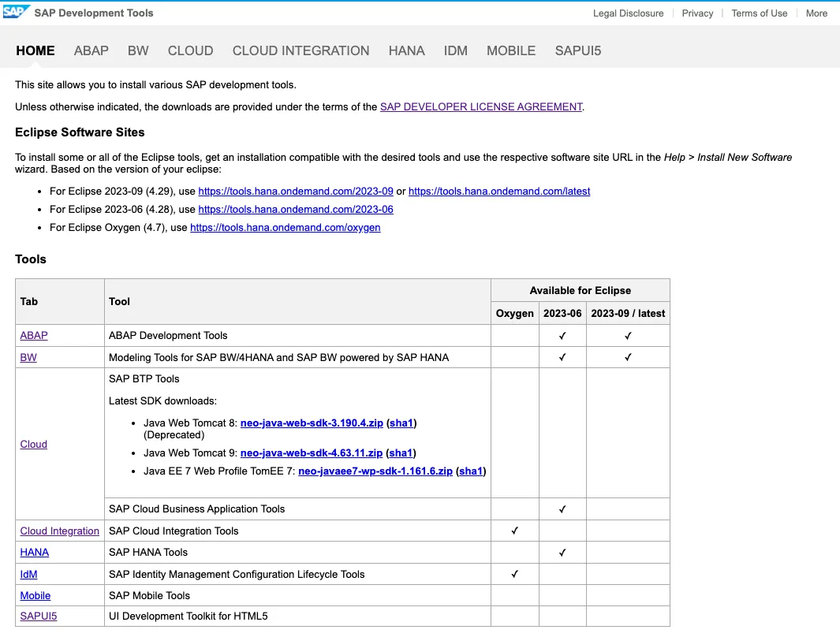
Task: Open Cloud Integration link in table
Action: [59, 531]
